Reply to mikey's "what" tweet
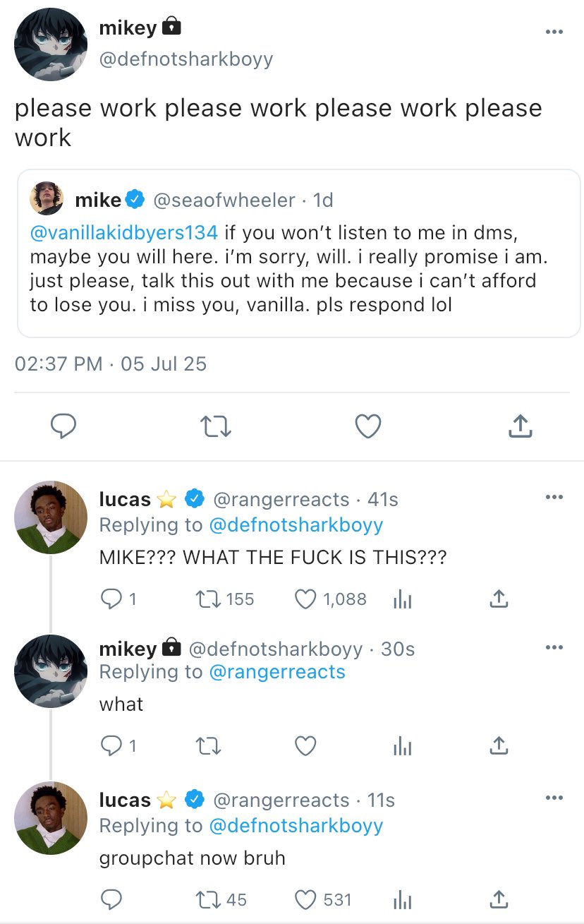The height and width of the screenshot is (924, 584). tap(111, 745)
